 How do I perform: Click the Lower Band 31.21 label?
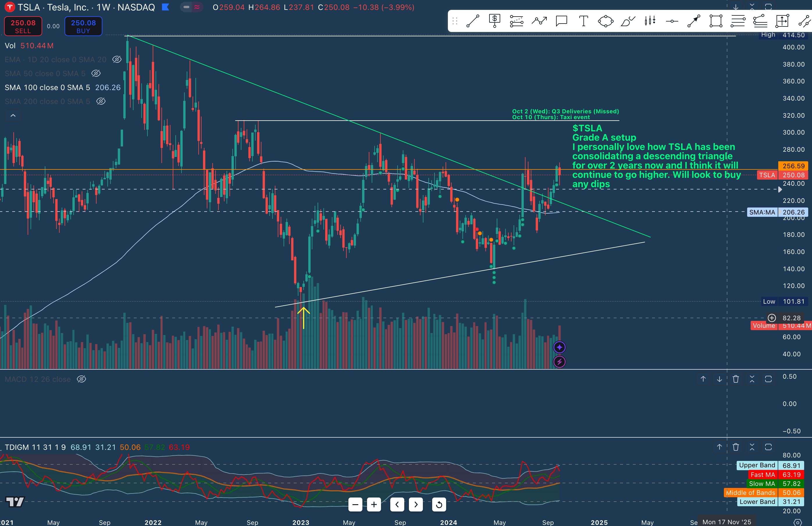pos(770,502)
